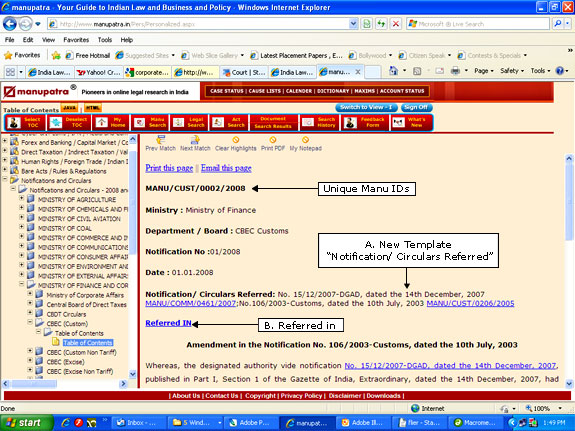Click the browser Back button

(10, 24)
